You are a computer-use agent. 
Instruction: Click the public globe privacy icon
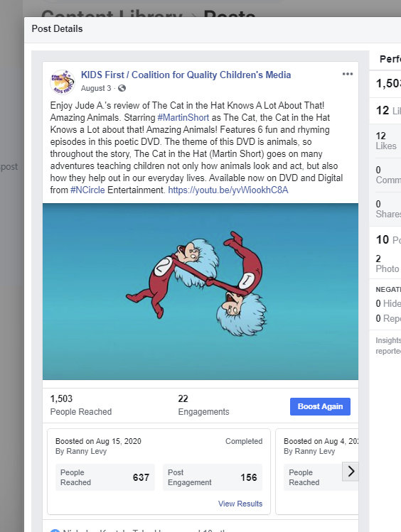[x=122, y=88]
